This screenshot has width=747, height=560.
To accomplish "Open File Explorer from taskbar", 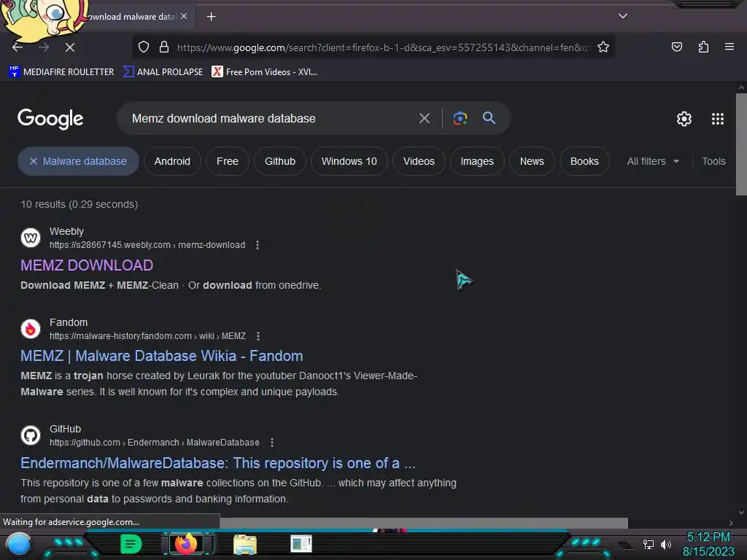I will (x=245, y=544).
